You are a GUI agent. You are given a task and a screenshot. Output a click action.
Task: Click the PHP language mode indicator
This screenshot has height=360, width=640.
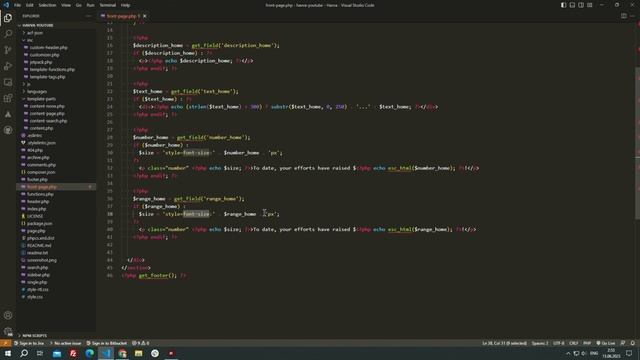pos(587,343)
